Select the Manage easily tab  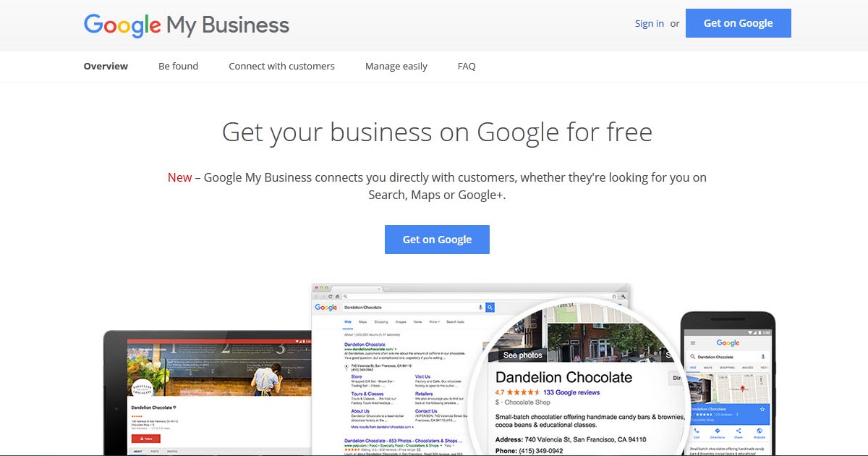pyautogui.click(x=396, y=66)
